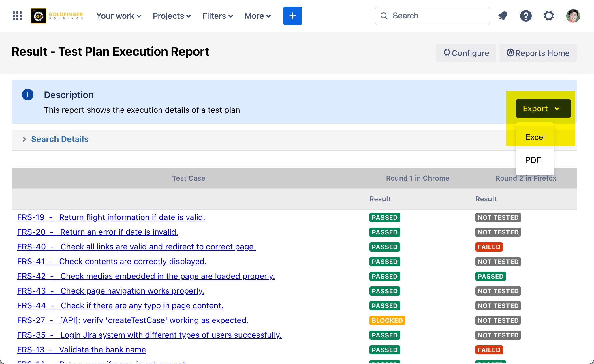Open the Projects dropdown menu
The image size is (594, 364).
point(172,16)
